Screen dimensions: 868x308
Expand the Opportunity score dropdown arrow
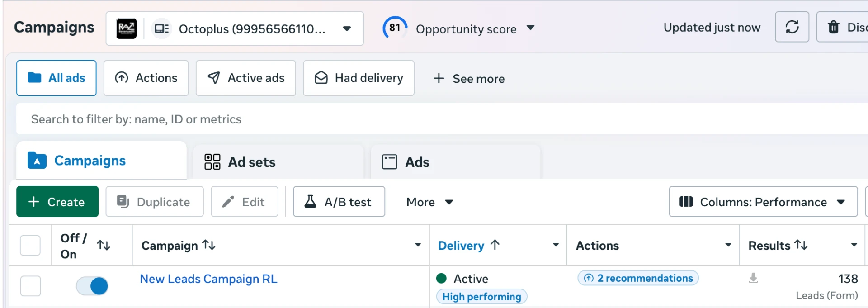(531, 28)
